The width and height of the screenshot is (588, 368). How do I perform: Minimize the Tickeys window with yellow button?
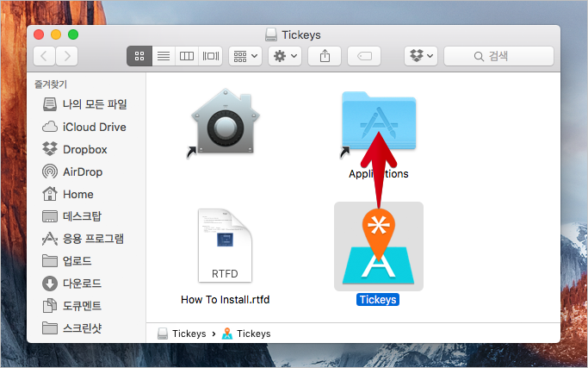[x=56, y=34]
